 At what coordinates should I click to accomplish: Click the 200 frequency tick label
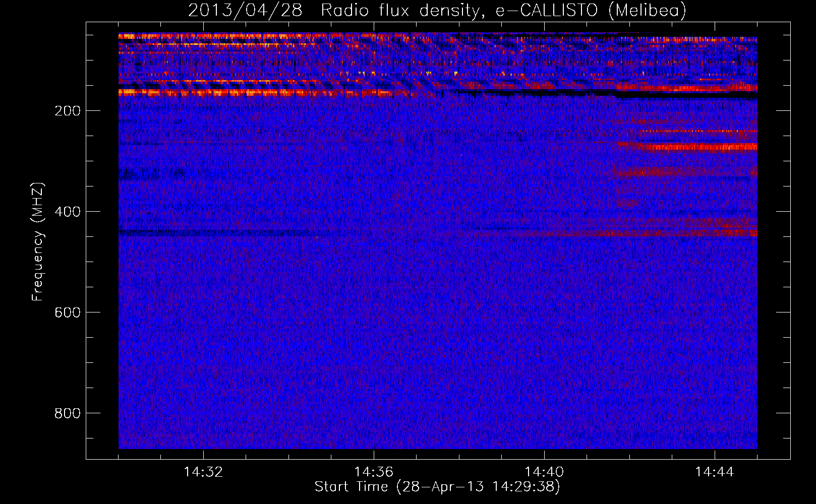tap(68, 111)
